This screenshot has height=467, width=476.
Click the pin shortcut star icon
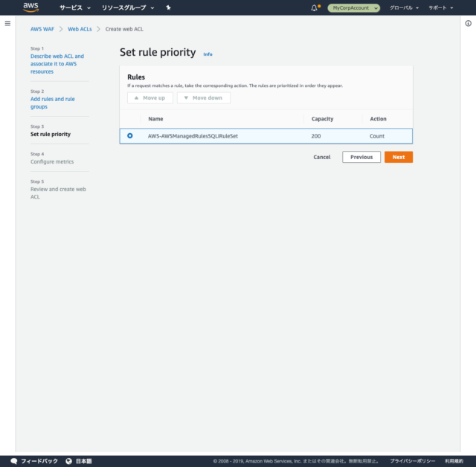click(x=169, y=8)
